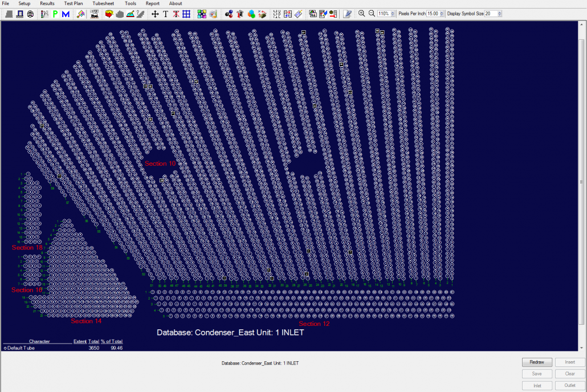Open the Test Plan menu
This screenshot has height=392, width=587.
74,3
